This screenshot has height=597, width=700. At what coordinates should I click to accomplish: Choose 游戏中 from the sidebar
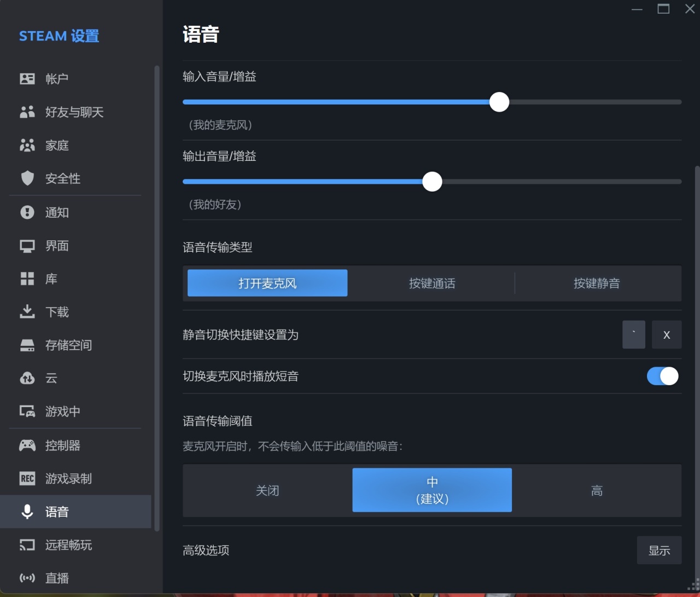[x=75, y=411]
